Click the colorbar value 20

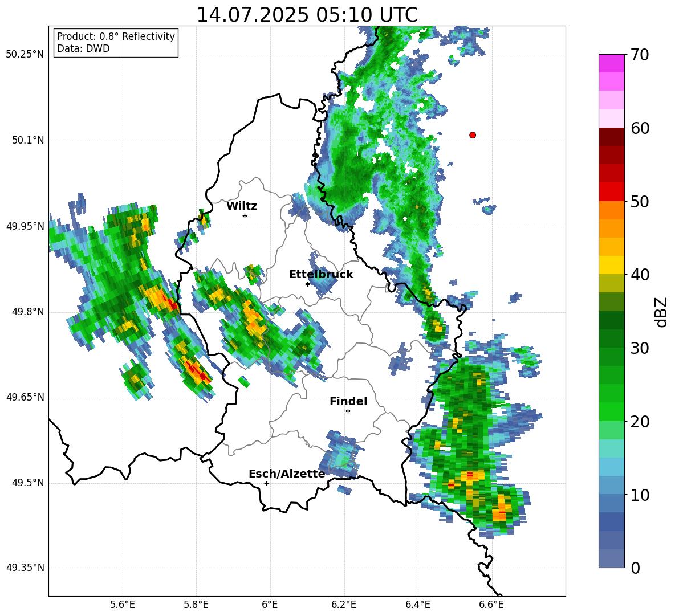tap(640, 422)
